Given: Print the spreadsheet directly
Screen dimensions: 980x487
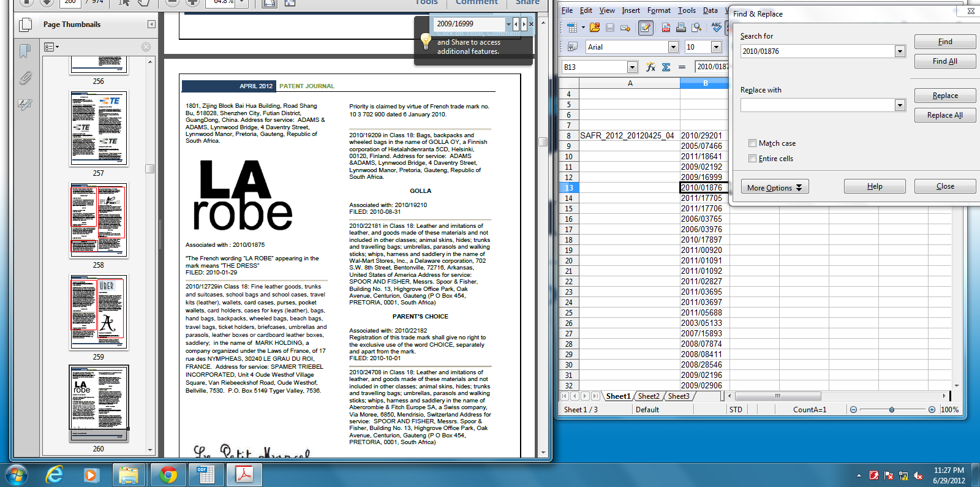Looking at the screenshot, I should click(681, 28).
